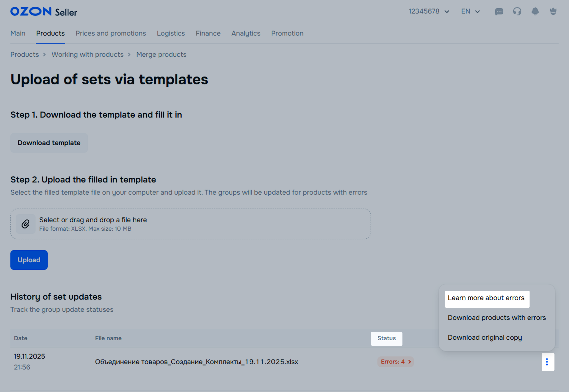The image size is (569, 392).
Task: Expand the Errors: 4 status badge
Action: pyautogui.click(x=395, y=362)
